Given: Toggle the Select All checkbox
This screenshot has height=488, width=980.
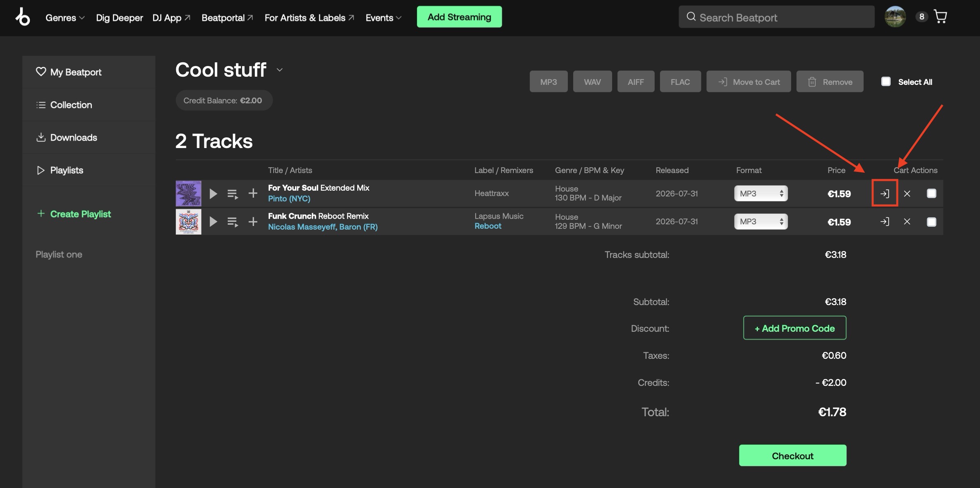Looking at the screenshot, I should [886, 82].
